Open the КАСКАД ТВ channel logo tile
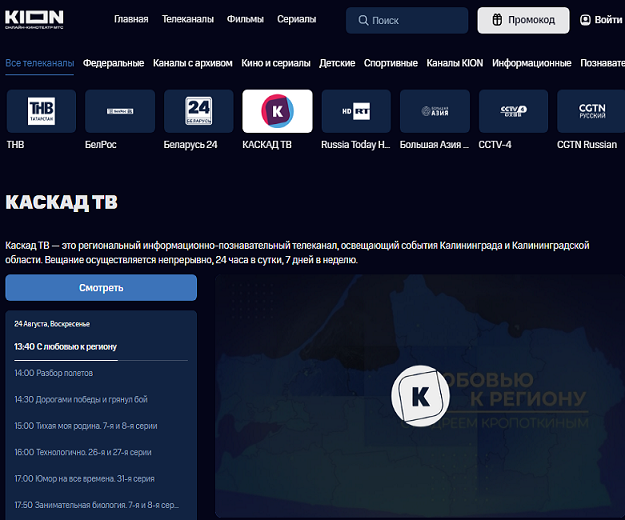Image resolution: width=625 pixels, height=520 pixels. (277, 111)
